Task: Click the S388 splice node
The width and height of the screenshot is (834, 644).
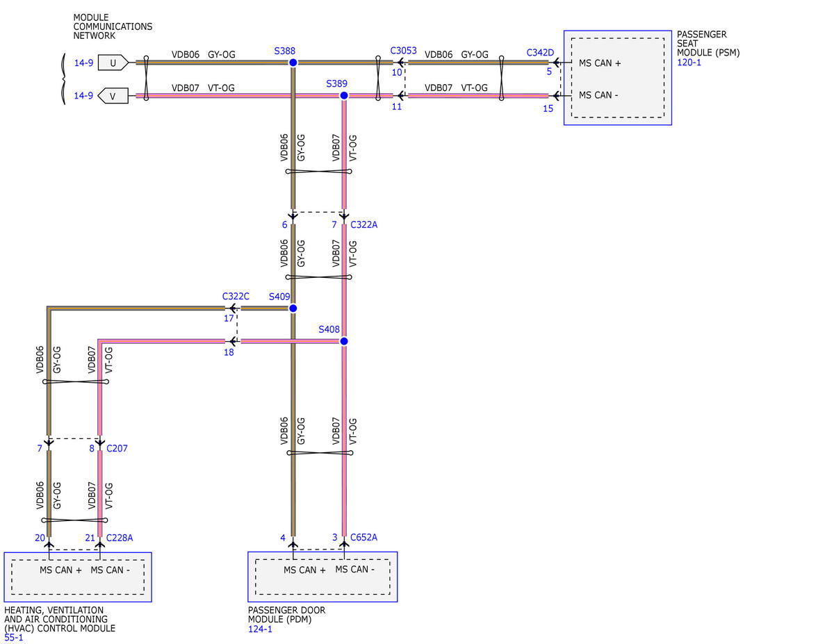Action: click(293, 63)
